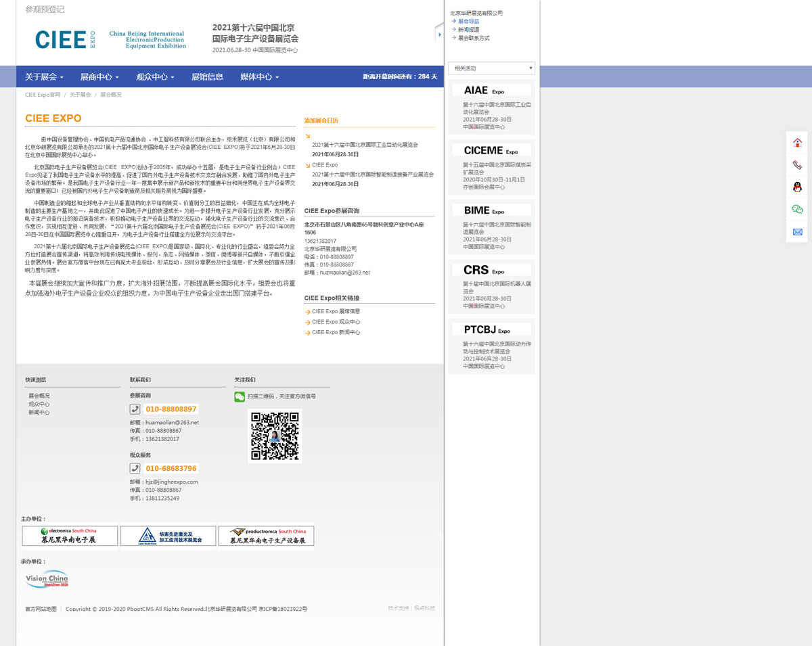The height and width of the screenshot is (646, 812).
Task: Open QQ chat via penguin icon
Action: (x=797, y=187)
